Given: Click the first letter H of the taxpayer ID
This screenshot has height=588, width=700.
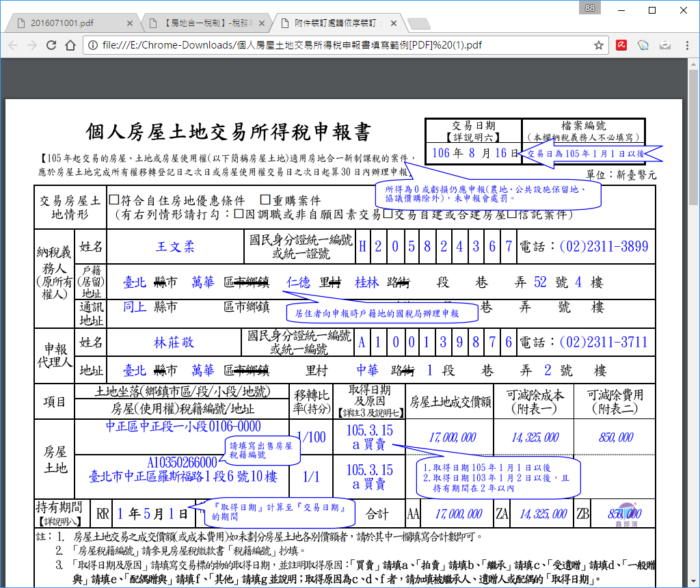Looking at the screenshot, I should (362, 246).
